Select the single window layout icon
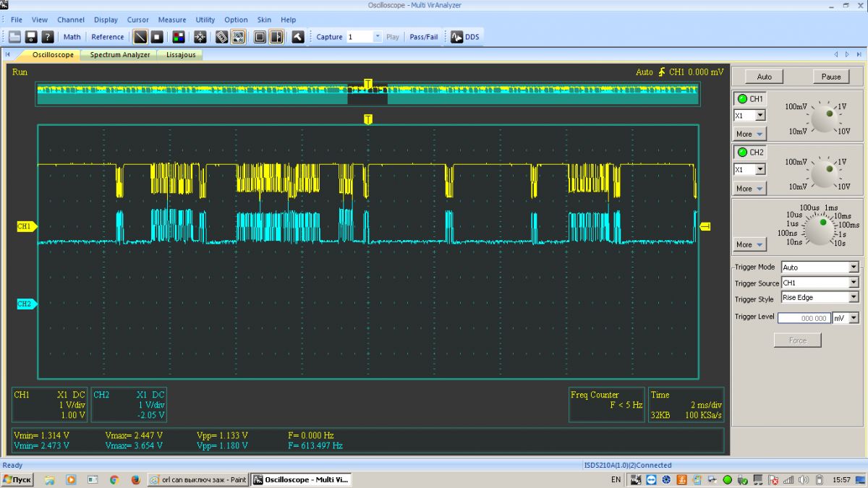Screen dimensions: 868x488 pyautogui.click(x=260, y=37)
